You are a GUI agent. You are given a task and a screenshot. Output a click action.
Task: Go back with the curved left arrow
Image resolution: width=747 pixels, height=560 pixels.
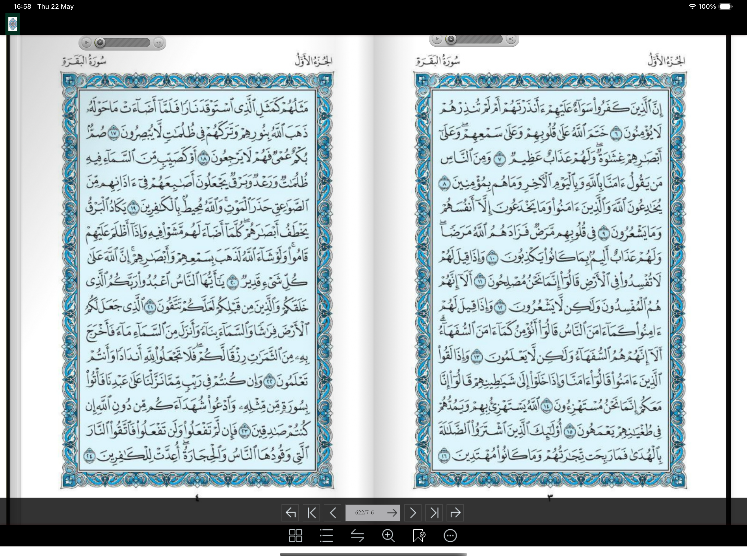click(290, 513)
